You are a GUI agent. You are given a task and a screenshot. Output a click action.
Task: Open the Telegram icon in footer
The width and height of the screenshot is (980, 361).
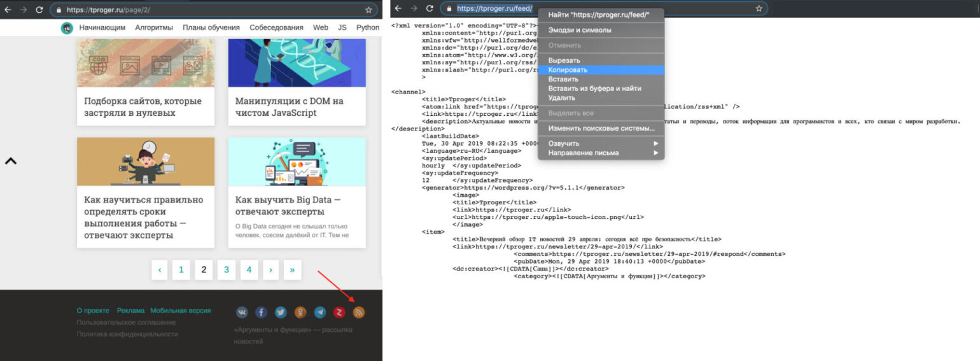click(320, 312)
